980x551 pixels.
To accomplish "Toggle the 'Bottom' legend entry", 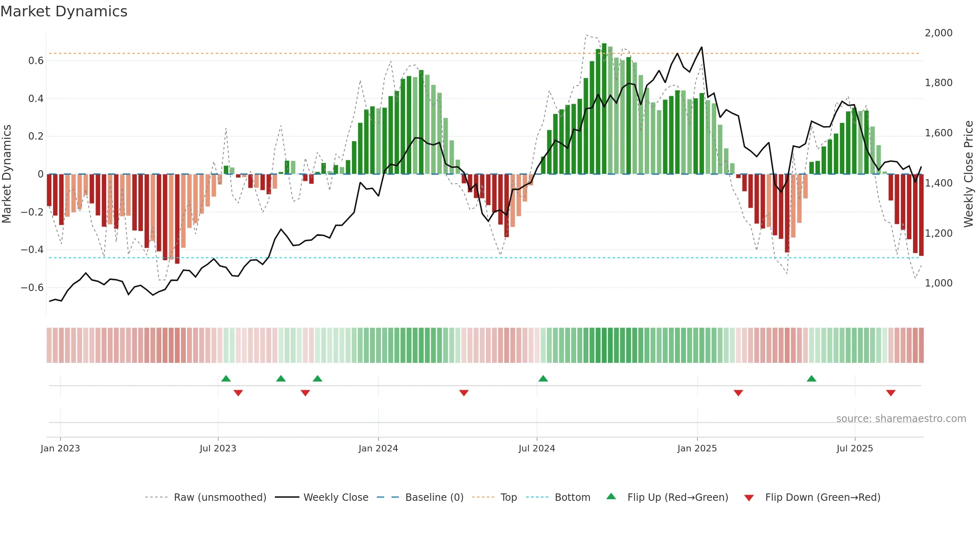I will click(x=558, y=497).
